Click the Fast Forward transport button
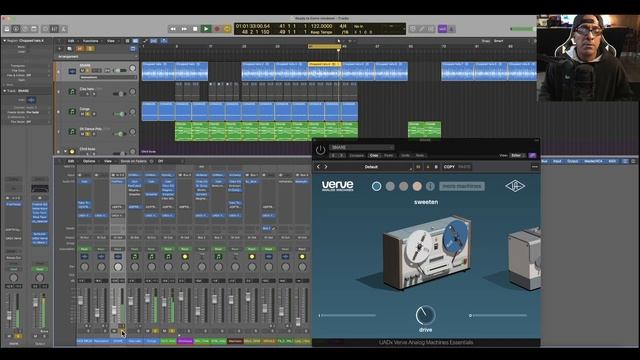Image resolution: width=640 pixels, height=360 pixels. pyautogui.click(x=184, y=29)
